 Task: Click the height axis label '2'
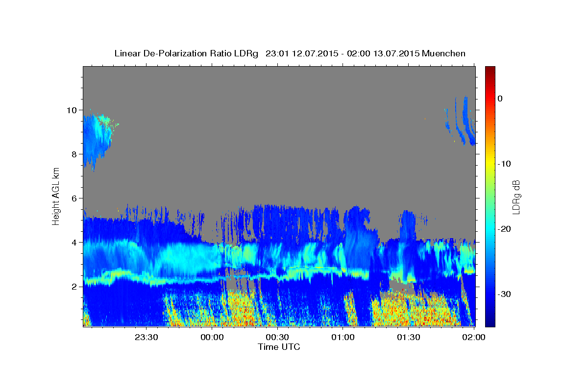75,286
